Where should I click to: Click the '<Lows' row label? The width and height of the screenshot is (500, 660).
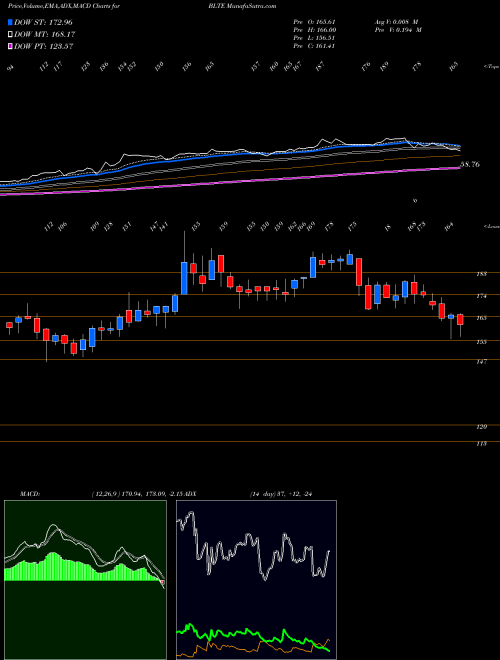[490, 227]
